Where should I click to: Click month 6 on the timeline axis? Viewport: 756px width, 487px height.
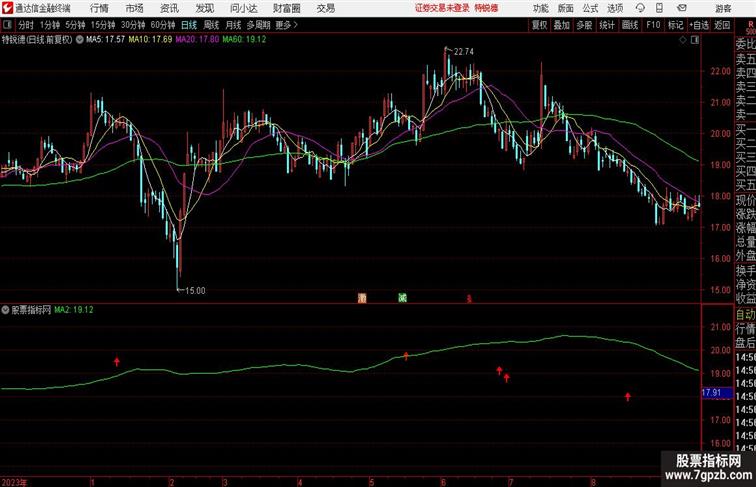pos(443,482)
